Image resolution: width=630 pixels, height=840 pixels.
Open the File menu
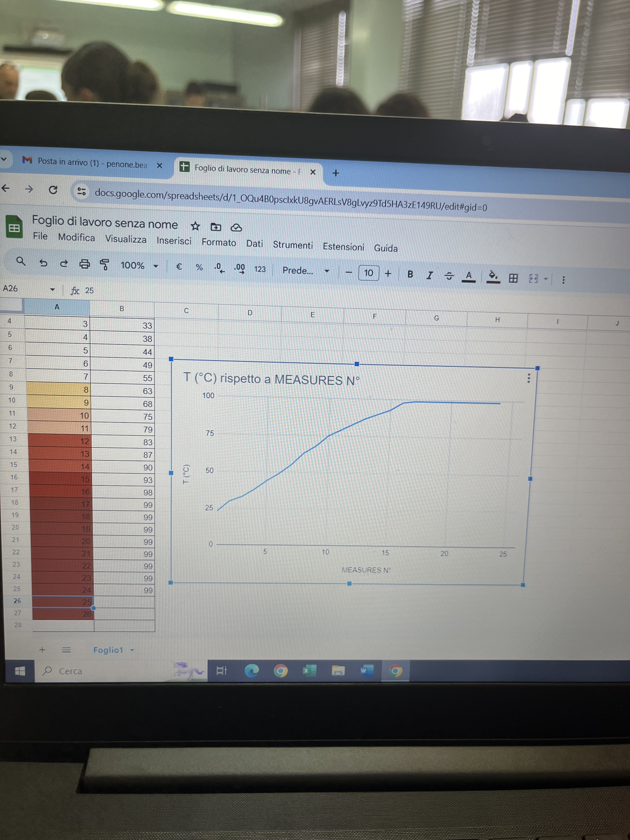40,236
